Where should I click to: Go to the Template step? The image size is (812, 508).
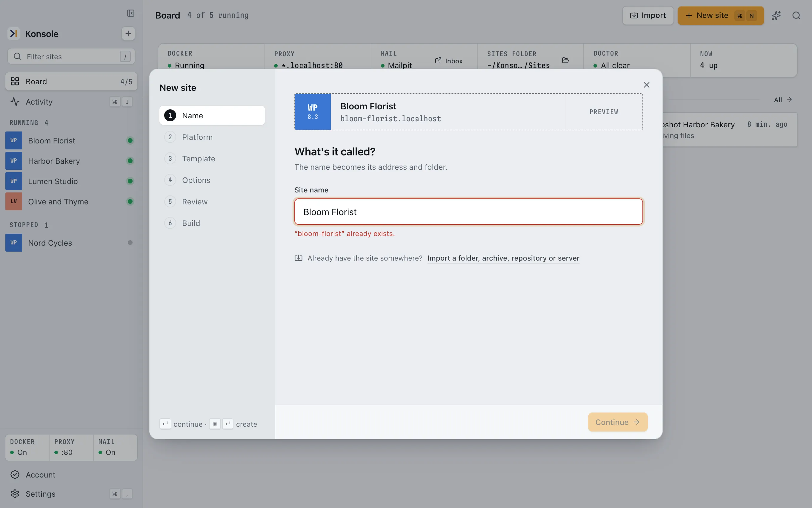(212, 159)
